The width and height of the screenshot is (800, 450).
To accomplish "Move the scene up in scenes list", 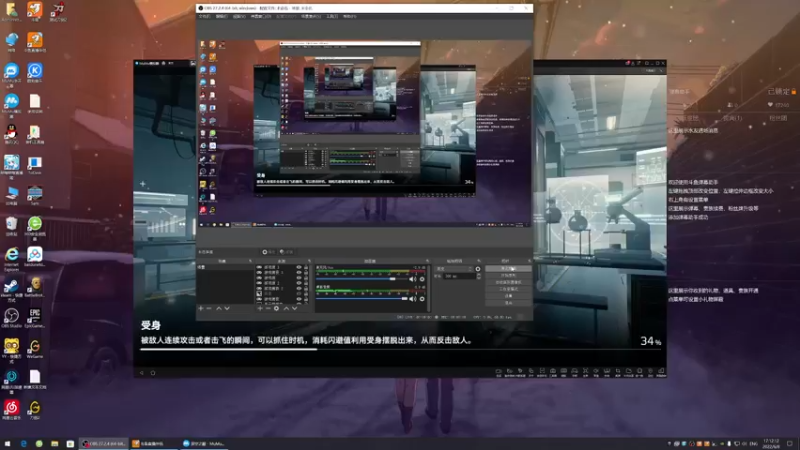I will coord(219,308).
